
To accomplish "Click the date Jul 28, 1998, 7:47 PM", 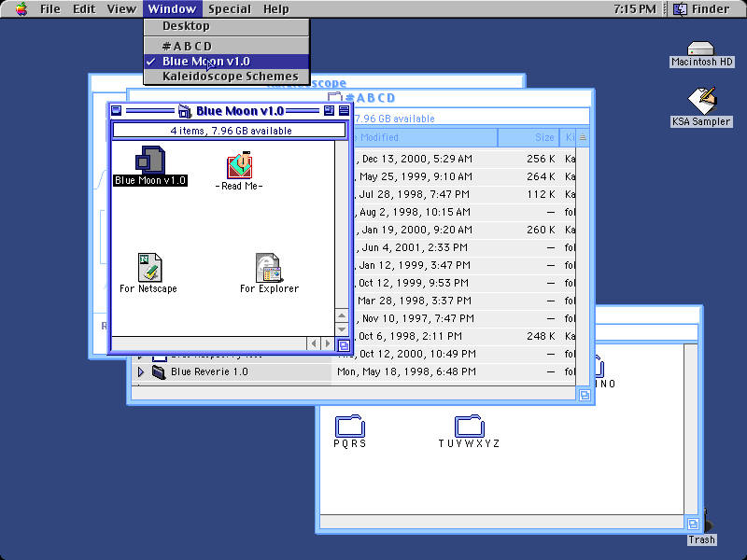I will click(414, 194).
